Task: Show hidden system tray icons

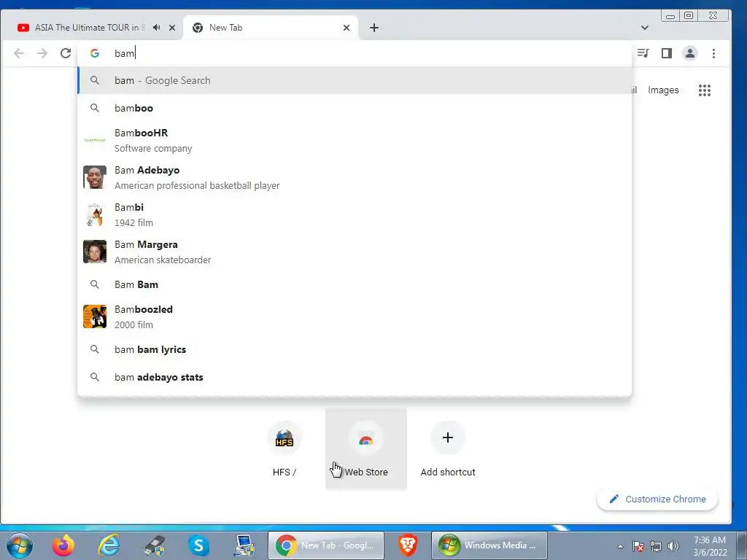Action: (x=620, y=546)
